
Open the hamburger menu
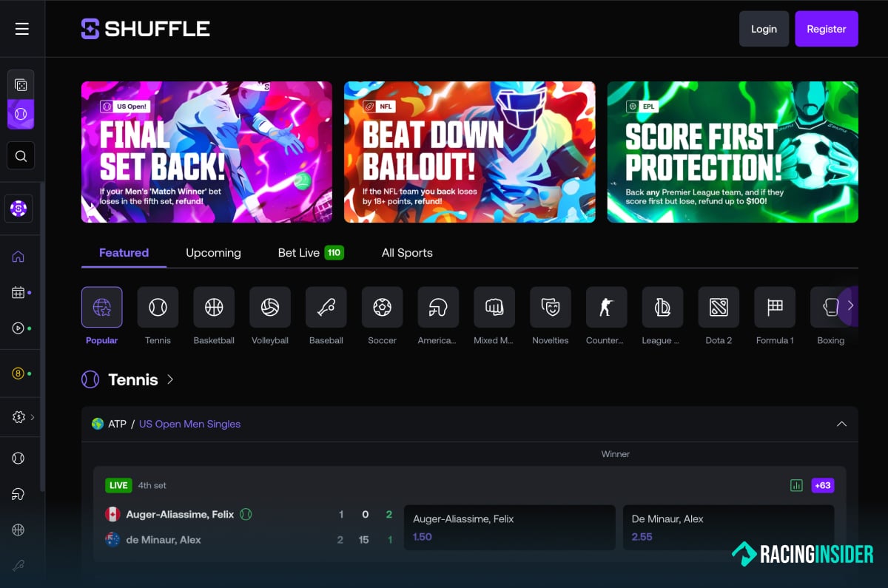click(22, 29)
